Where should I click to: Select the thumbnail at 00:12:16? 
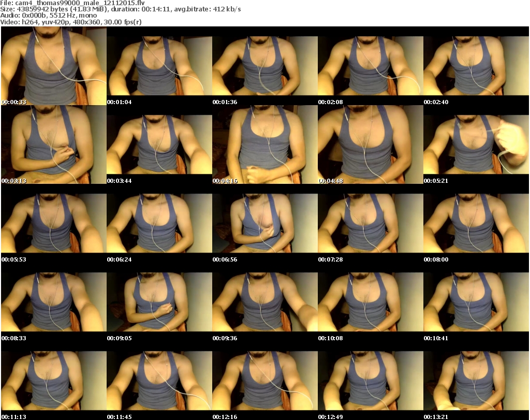[x=264, y=381]
